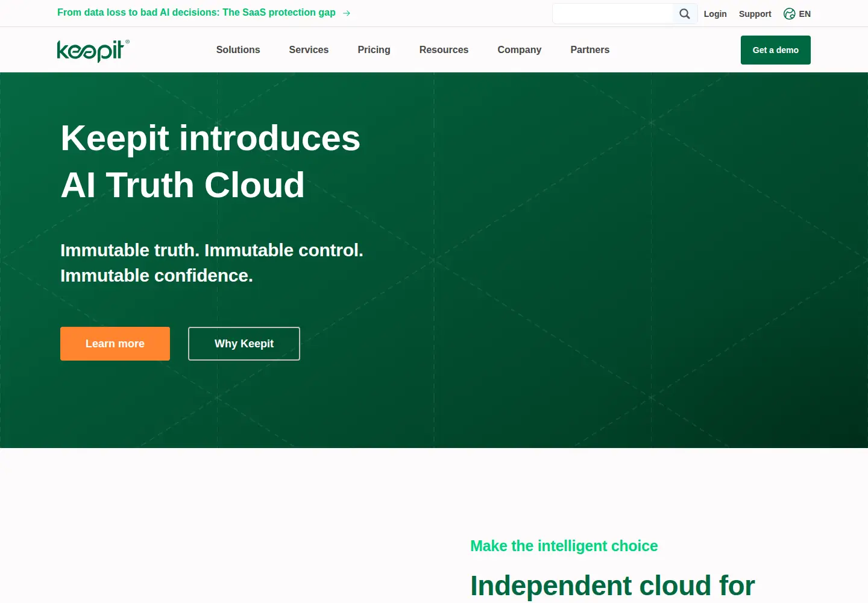Select the EN language label
868x603 pixels.
[x=805, y=14]
